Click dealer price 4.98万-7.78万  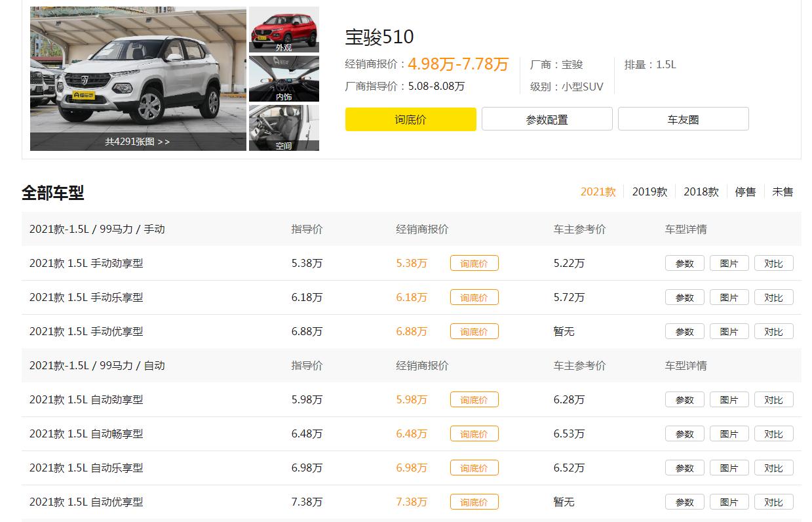click(458, 64)
